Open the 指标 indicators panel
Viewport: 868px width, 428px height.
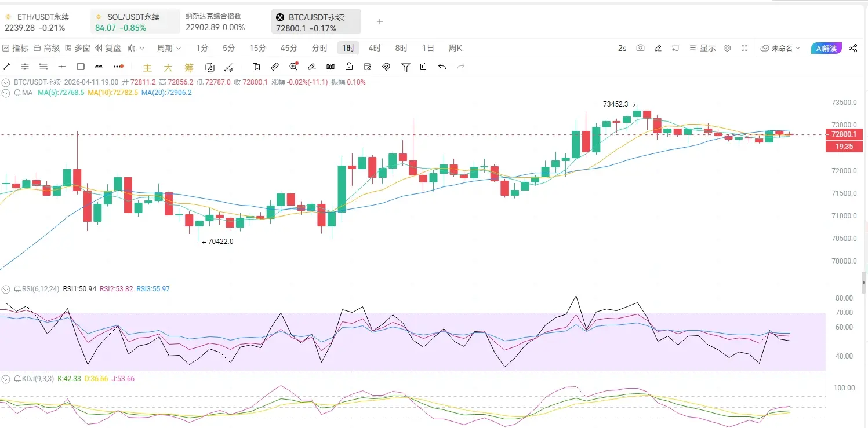(x=16, y=48)
